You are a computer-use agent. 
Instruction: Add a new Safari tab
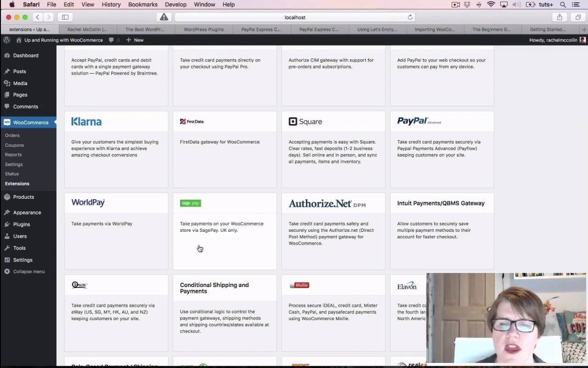point(584,29)
